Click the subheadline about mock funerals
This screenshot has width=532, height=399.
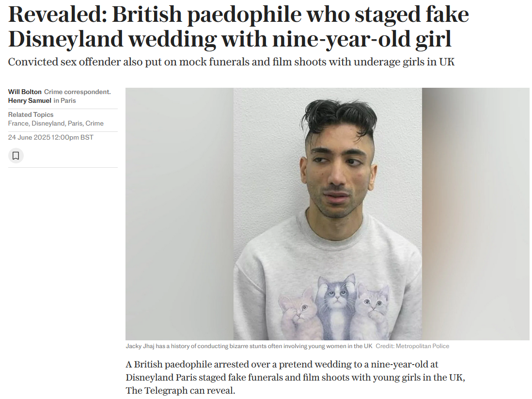tap(231, 62)
